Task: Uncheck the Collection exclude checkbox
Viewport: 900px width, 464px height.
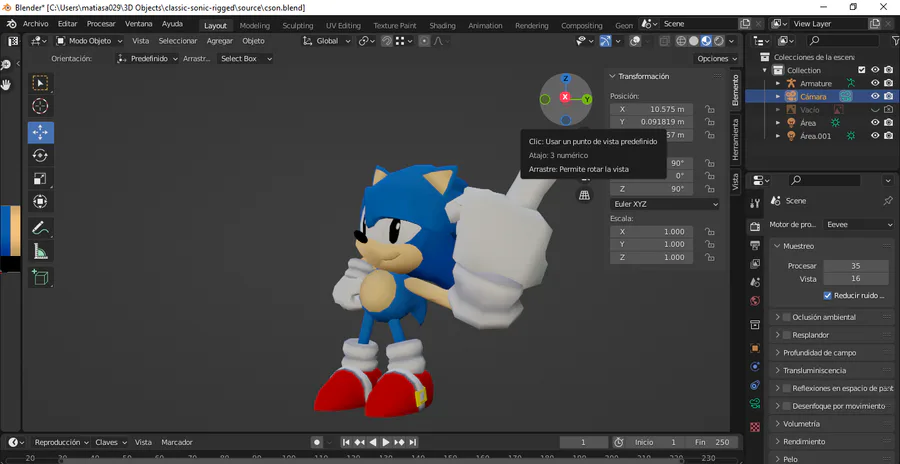Action: coord(861,70)
